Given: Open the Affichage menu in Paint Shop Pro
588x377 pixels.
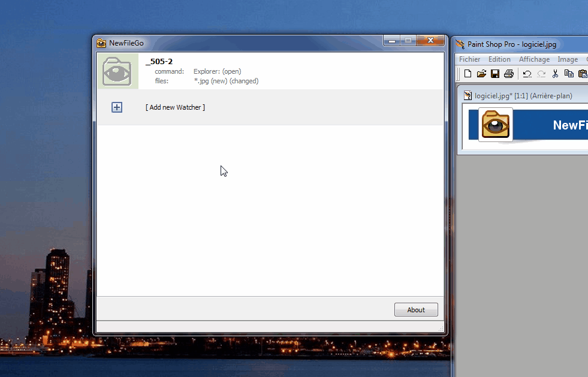Looking at the screenshot, I should 534,59.
